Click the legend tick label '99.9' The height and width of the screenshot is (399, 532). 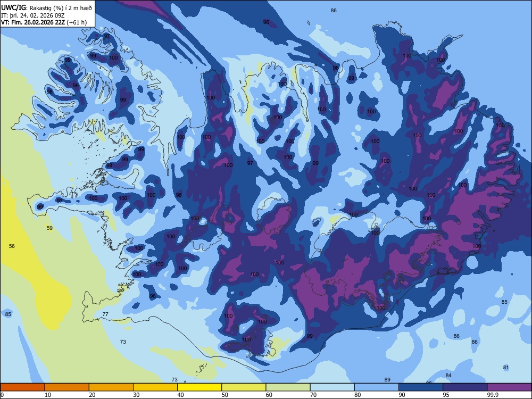(493, 395)
